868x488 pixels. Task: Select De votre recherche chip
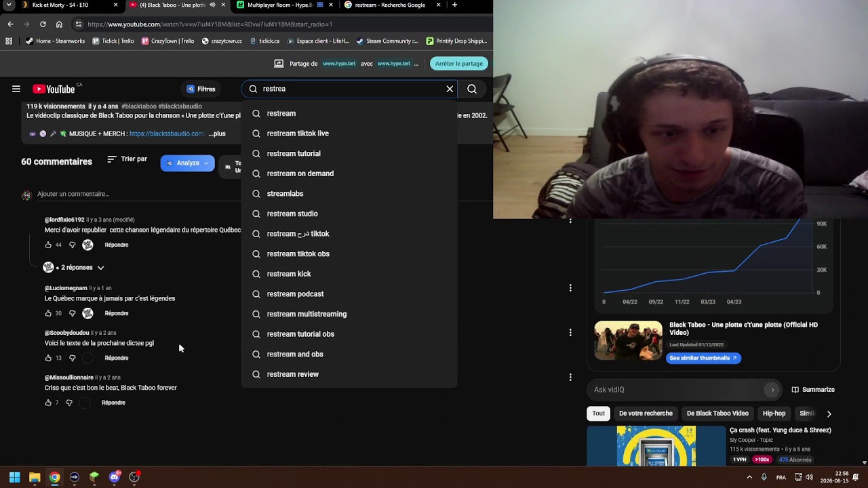[x=646, y=413]
